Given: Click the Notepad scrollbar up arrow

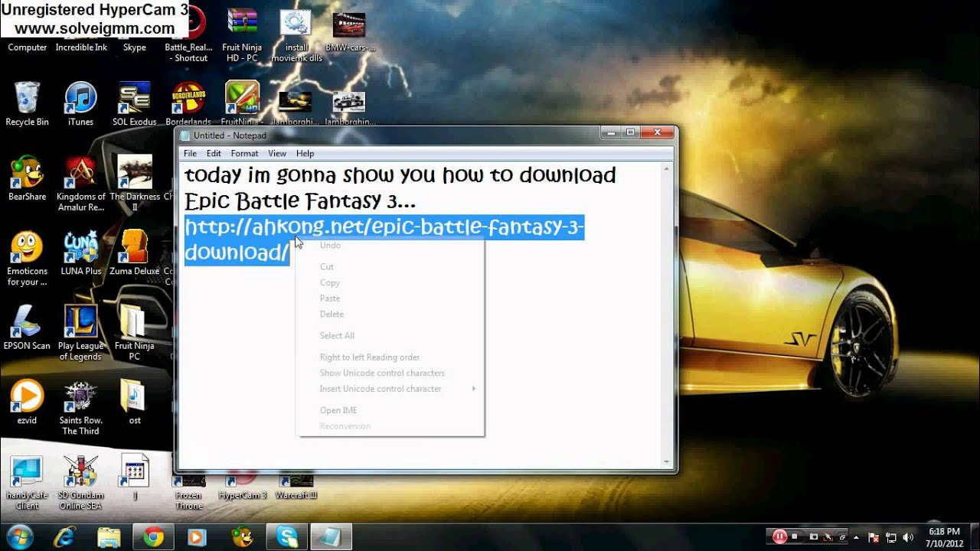Looking at the screenshot, I should coord(668,168).
